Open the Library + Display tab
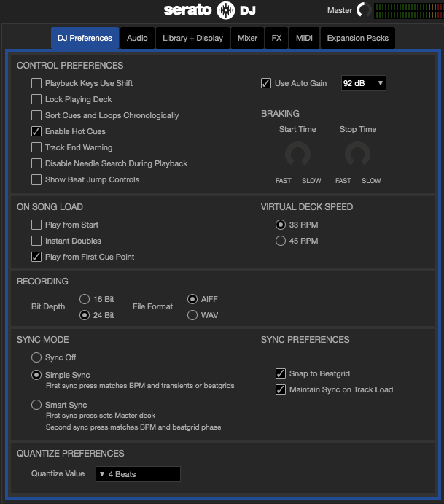This screenshot has height=504, width=444. [x=192, y=38]
